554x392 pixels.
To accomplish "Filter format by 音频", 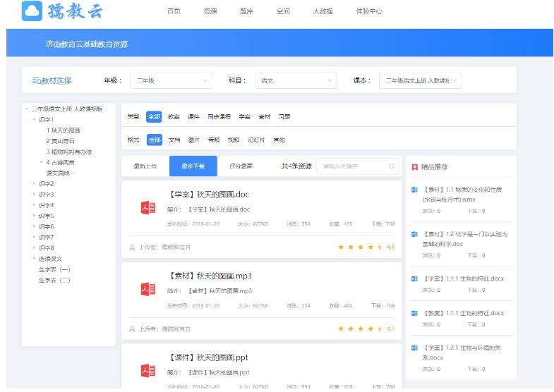I will click(214, 140).
